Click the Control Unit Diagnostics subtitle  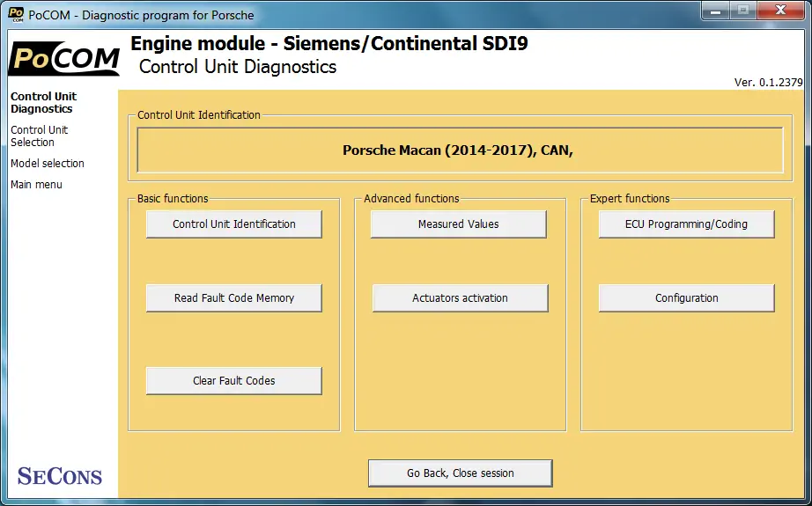[238, 67]
